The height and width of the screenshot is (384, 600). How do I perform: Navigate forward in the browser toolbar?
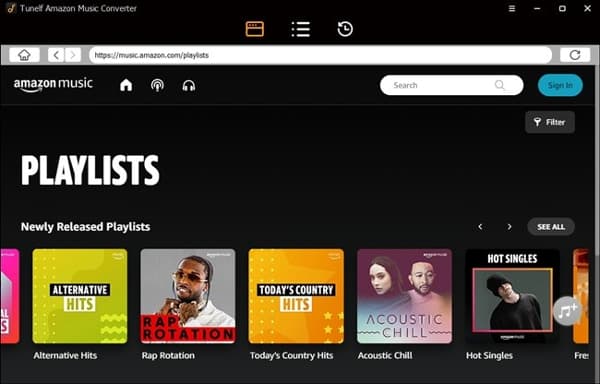(73, 55)
